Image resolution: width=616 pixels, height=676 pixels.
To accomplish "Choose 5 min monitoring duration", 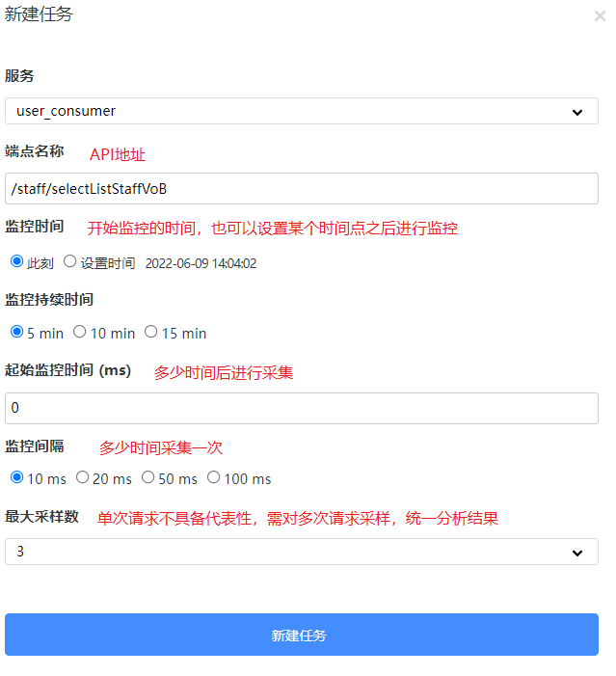I will click(16, 332).
